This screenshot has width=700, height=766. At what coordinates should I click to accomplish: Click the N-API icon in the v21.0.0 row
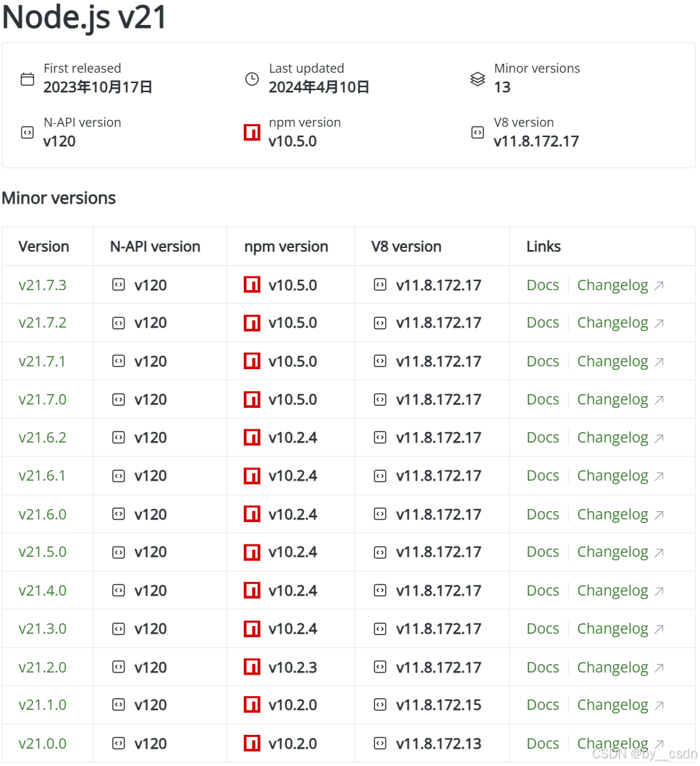point(118,744)
